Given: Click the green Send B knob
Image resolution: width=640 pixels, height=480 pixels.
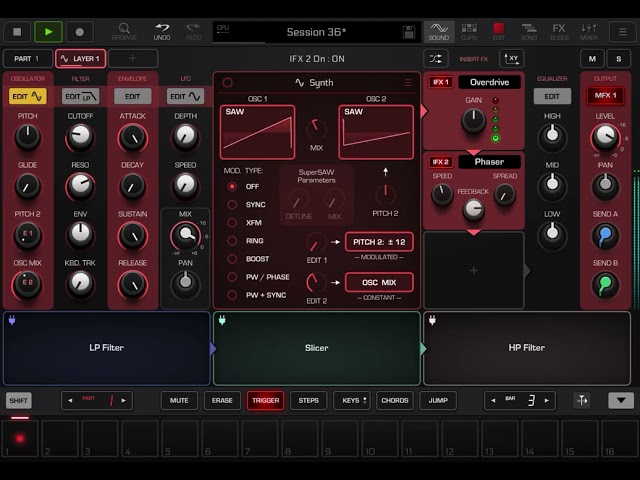Looking at the screenshot, I should [x=605, y=285].
